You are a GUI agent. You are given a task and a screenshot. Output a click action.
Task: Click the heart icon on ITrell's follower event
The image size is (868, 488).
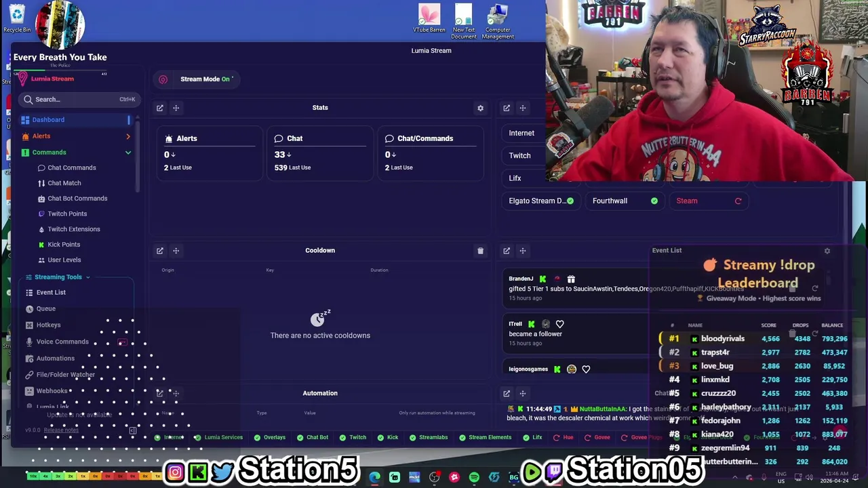pos(559,324)
